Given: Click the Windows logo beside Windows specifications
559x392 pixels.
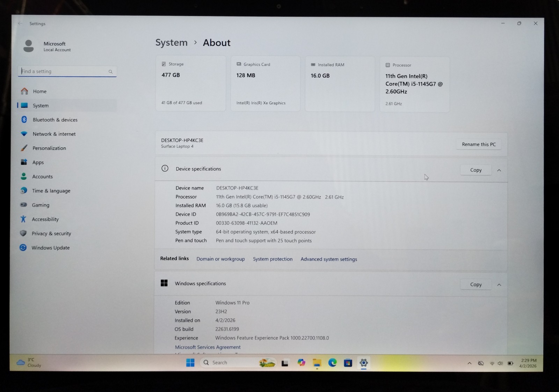Looking at the screenshot, I should (164, 283).
